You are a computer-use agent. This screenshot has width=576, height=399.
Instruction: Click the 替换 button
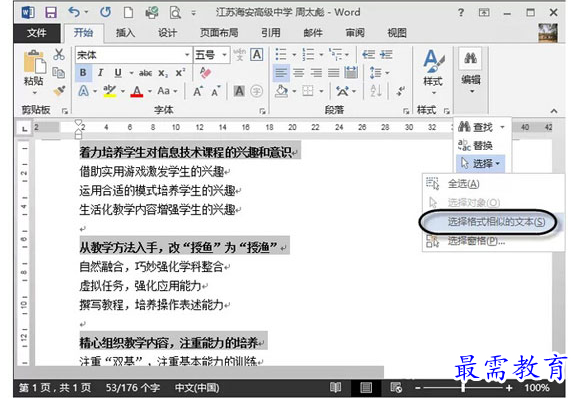pyautogui.click(x=475, y=145)
